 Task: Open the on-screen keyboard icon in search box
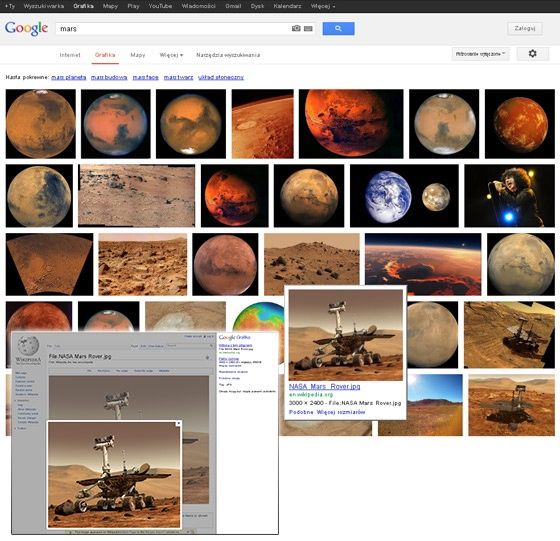click(308, 29)
